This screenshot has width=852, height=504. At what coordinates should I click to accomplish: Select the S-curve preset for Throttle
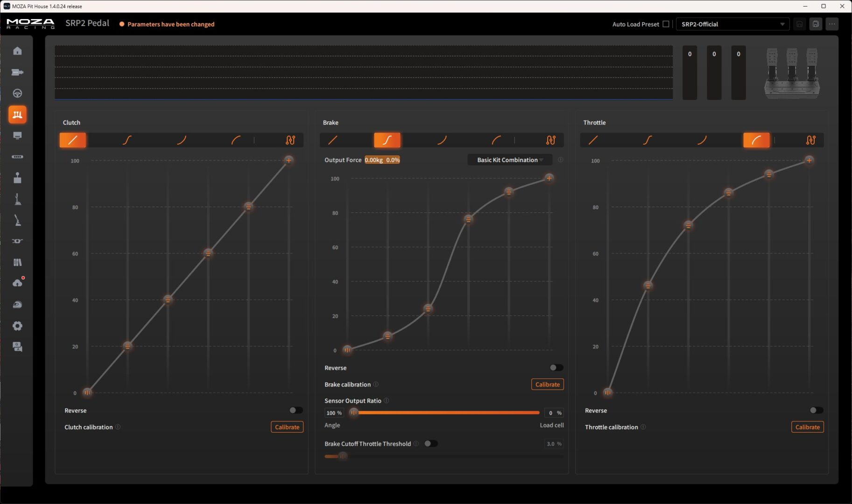pos(648,140)
